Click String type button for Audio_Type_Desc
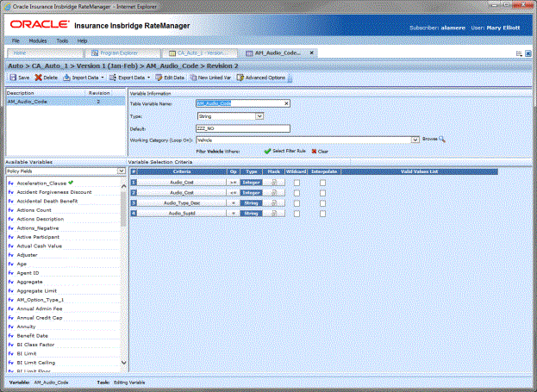This screenshot has height=392, width=537. [x=251, y=203]
